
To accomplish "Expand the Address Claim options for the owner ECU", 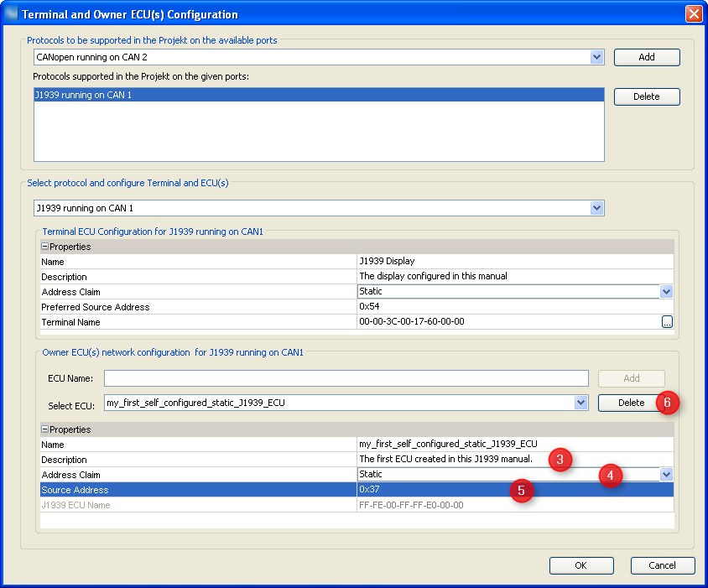I will point(666,474).
